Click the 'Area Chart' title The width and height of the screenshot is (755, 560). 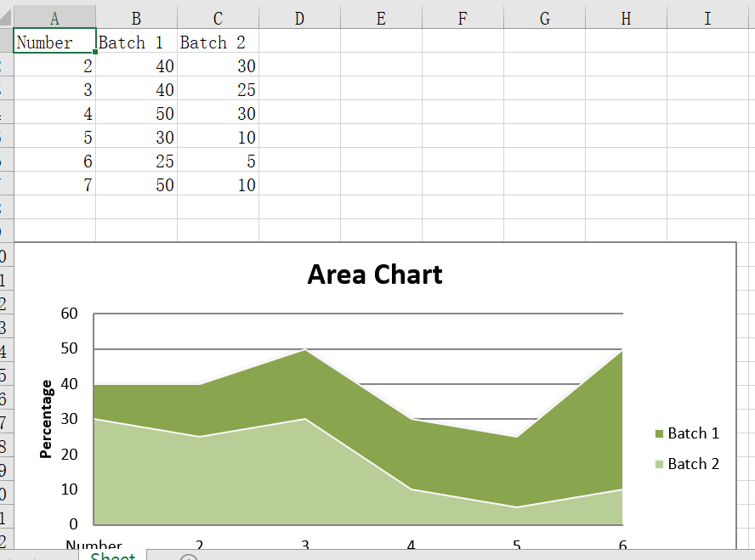click(375, 274)
